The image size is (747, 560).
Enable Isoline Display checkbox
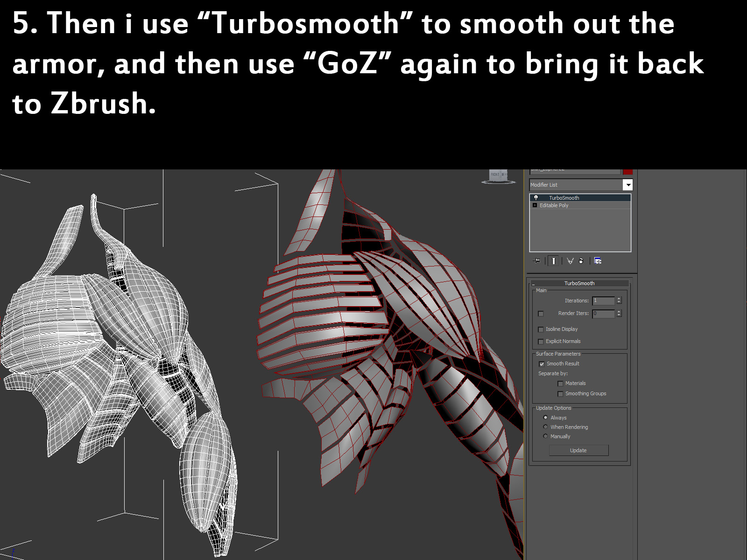tap(541, 329)
